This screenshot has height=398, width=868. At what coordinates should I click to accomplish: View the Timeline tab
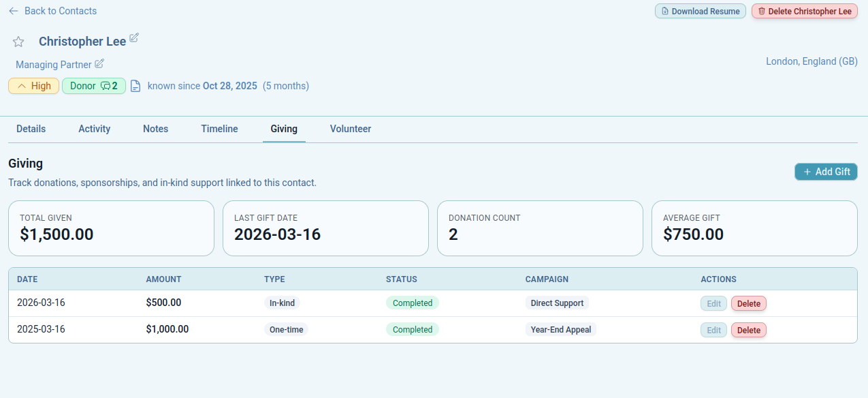click(219, 129)
